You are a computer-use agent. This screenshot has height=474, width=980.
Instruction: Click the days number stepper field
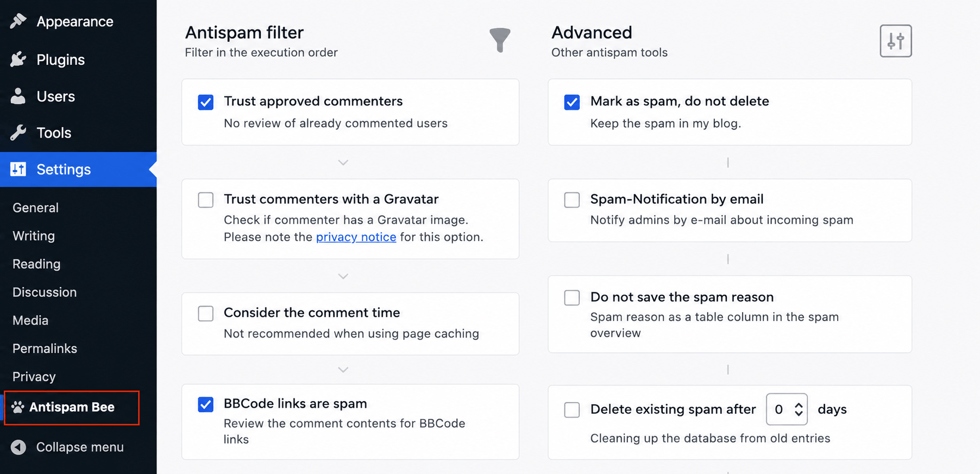[787, 409]
